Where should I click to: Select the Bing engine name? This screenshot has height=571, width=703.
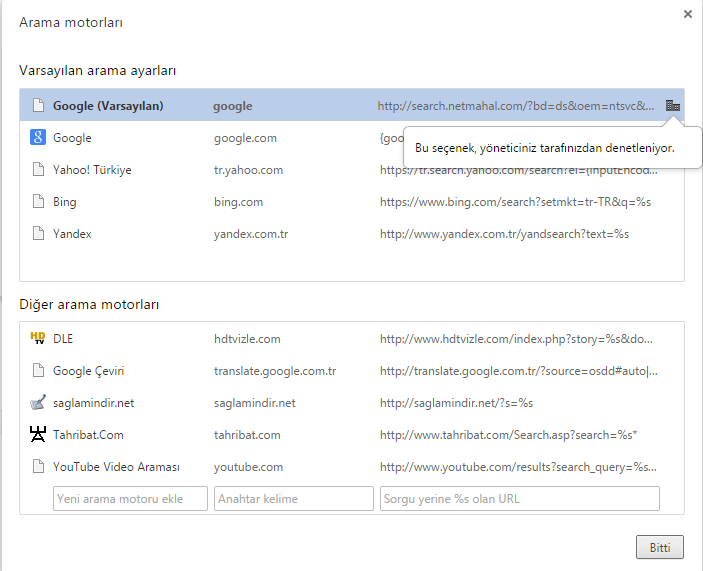(x=65, y=202)
